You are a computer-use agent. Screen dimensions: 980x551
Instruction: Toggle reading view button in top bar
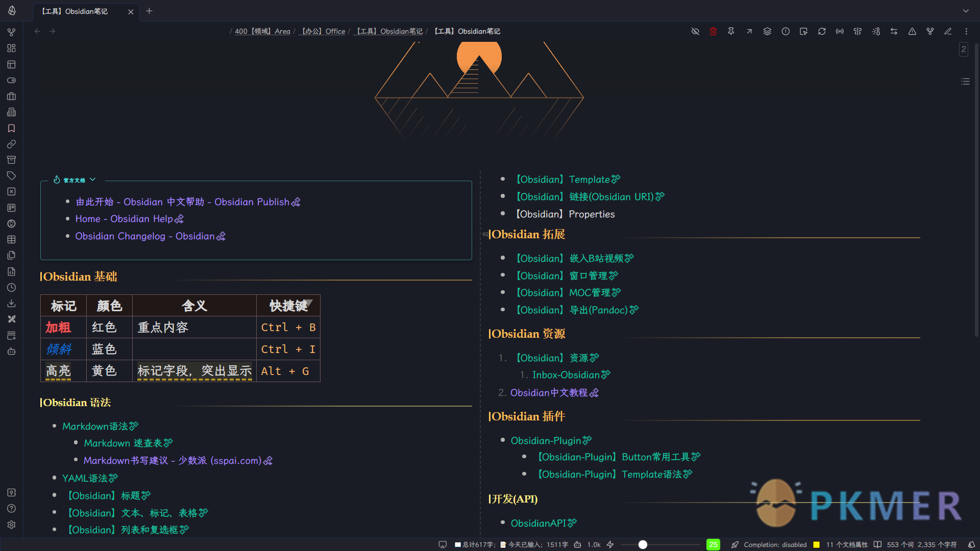(948, 31)
